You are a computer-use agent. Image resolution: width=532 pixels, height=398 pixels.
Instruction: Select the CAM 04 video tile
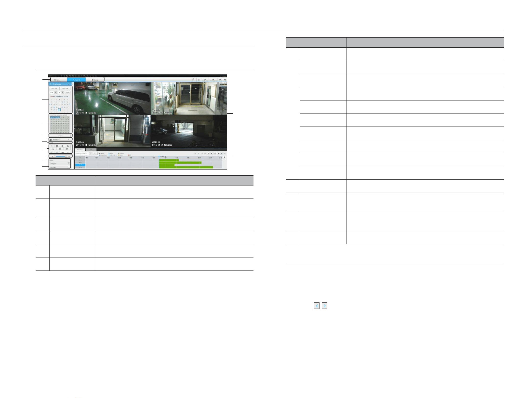pos(189,131)
